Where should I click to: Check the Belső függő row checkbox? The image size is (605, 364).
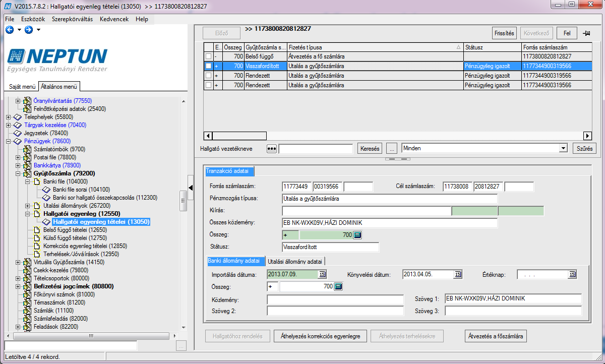pyautogui.click(x=208, y=56)
